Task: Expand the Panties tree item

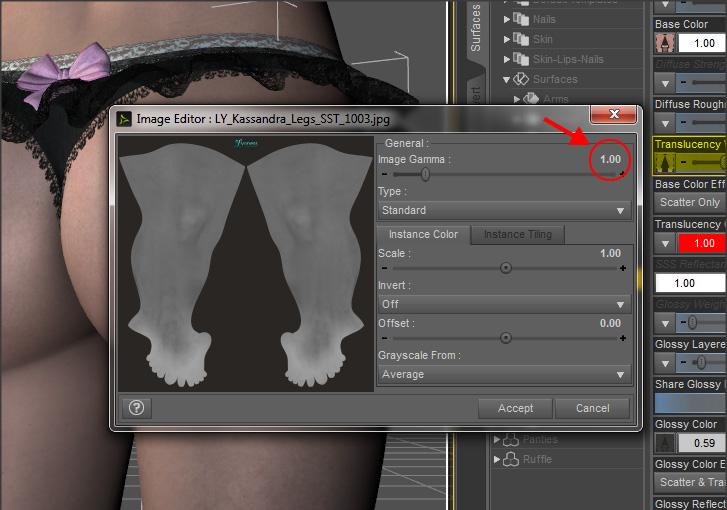Action: 497,440
